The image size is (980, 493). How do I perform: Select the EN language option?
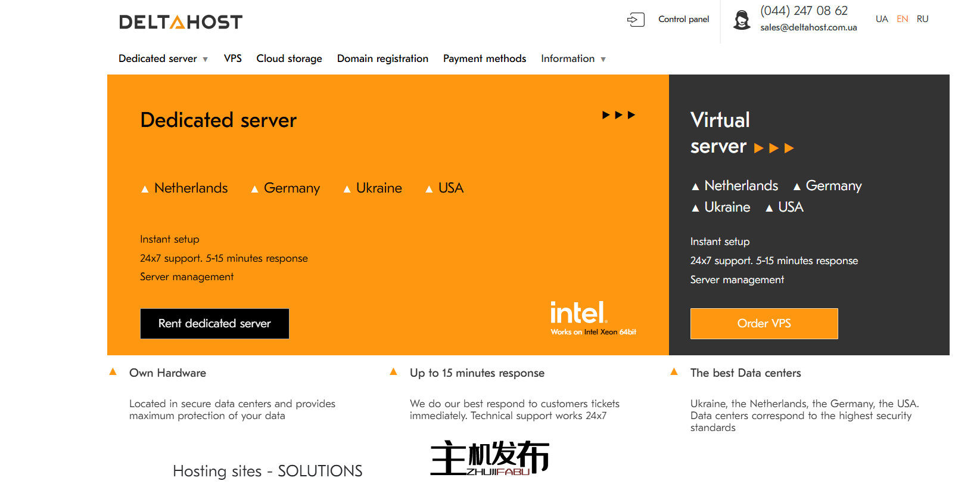click(902, 19)
